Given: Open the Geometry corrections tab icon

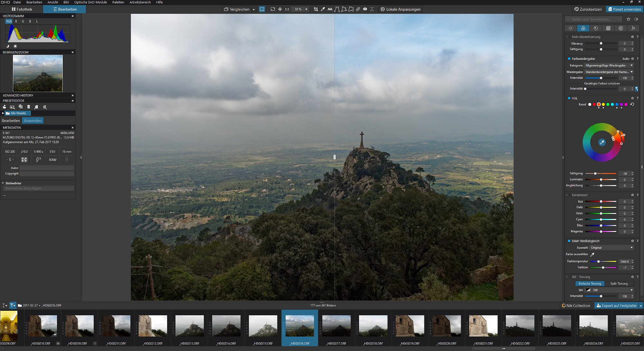Looking at the screenshot, I should tap(608, 28).
